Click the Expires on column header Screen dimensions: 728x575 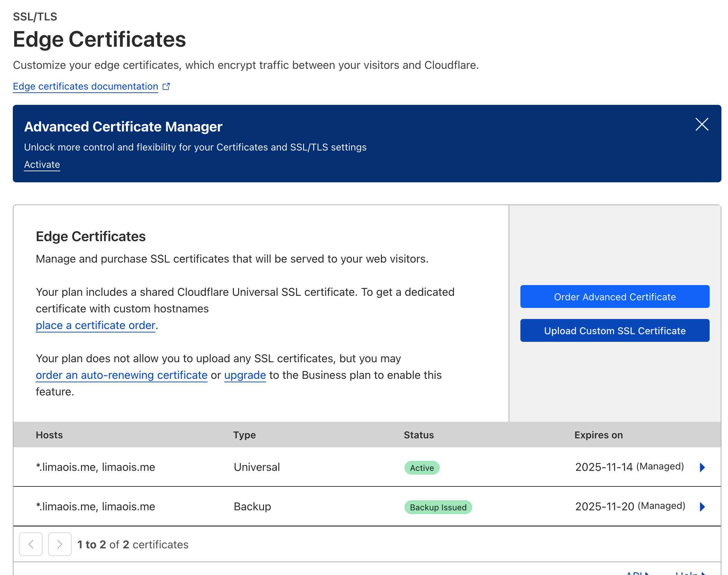(599, 435)
